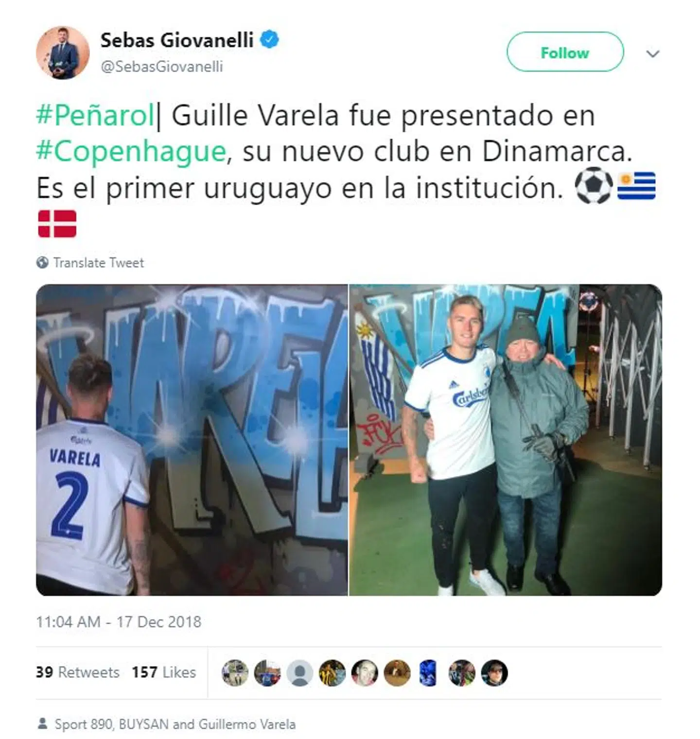Image resolution: width=700 pixels, height=739 pixels.
Task: Follow Sebas Giovanelli
Action: click(x=565, y=52)
